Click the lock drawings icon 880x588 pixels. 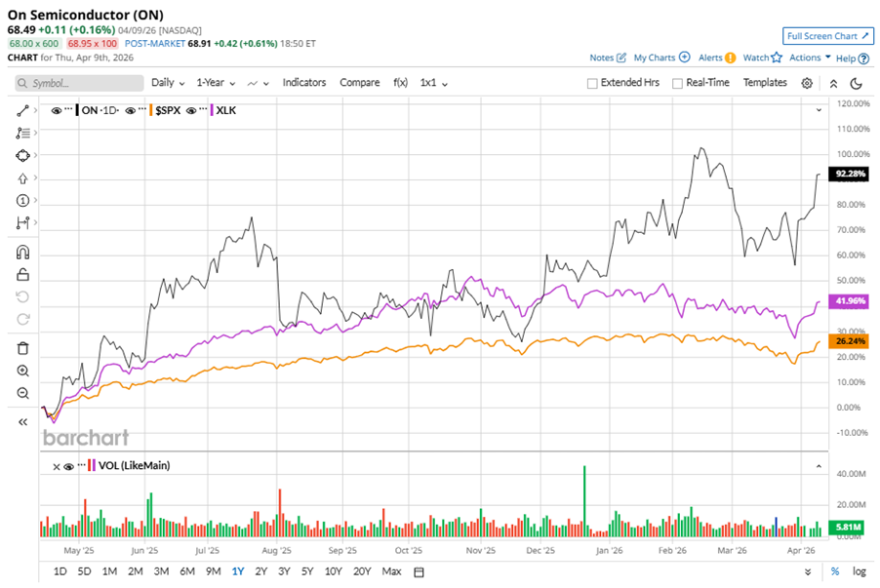point(23,275)
